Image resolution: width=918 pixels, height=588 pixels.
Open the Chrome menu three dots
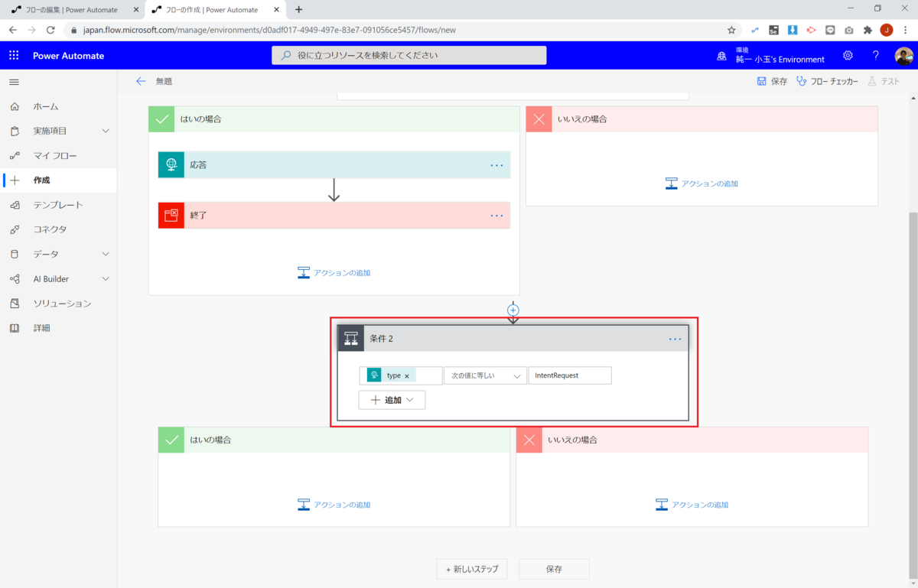pyautogui.click(x=906, y=30)
